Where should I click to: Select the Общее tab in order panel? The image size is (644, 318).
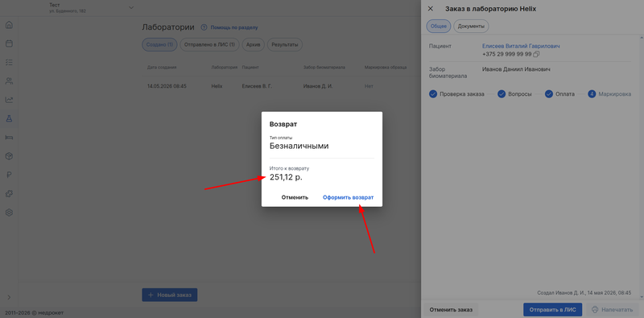[439, 27]
